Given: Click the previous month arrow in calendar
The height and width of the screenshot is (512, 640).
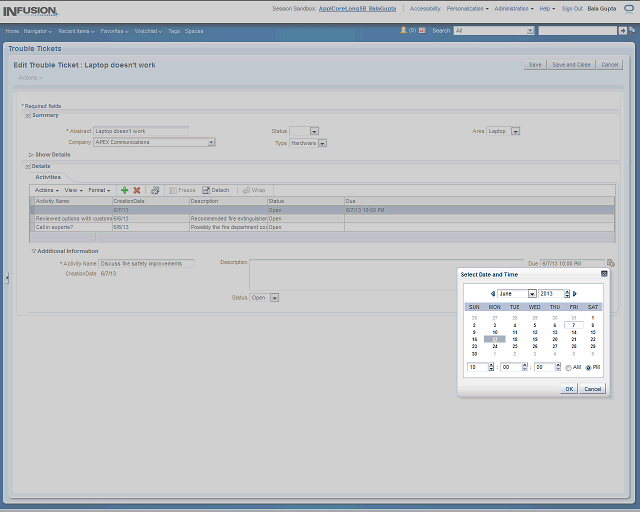Looking at the screenshot, I should click(x=492, y=294).
